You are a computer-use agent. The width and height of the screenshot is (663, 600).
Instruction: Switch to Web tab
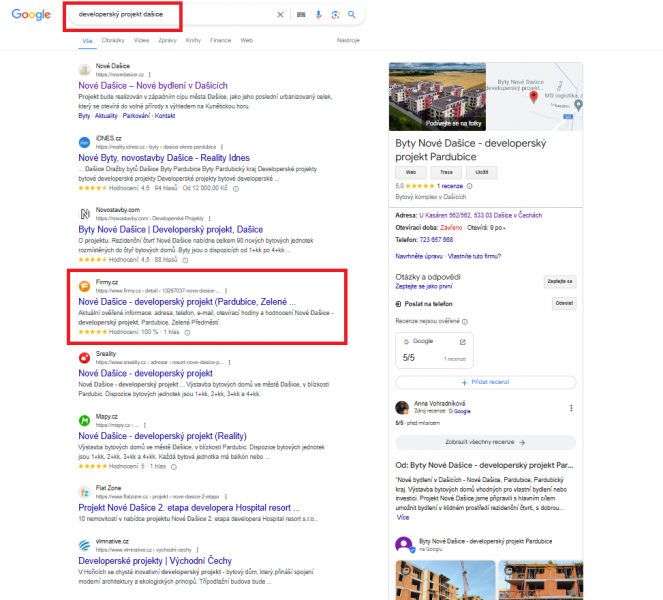[247, 40]
